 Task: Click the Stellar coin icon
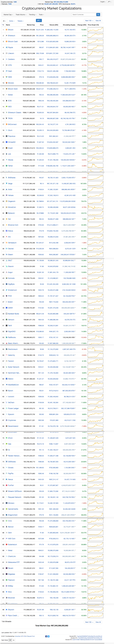[x=6, y=95]
